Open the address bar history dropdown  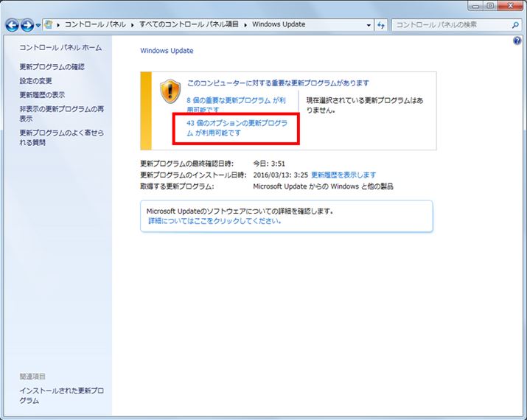(x=369, y=25)
